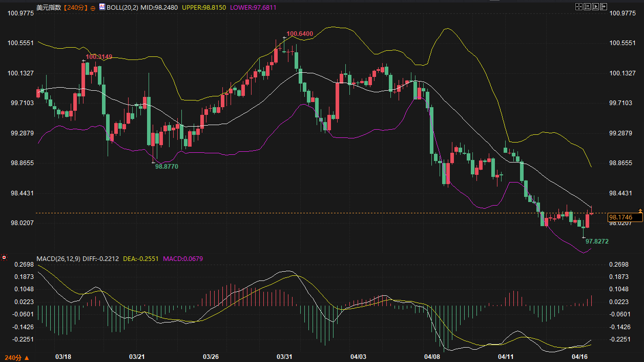Click the 97.8272 low price label
Viewport: 644px width, 362px height.
tap(597, 241)
